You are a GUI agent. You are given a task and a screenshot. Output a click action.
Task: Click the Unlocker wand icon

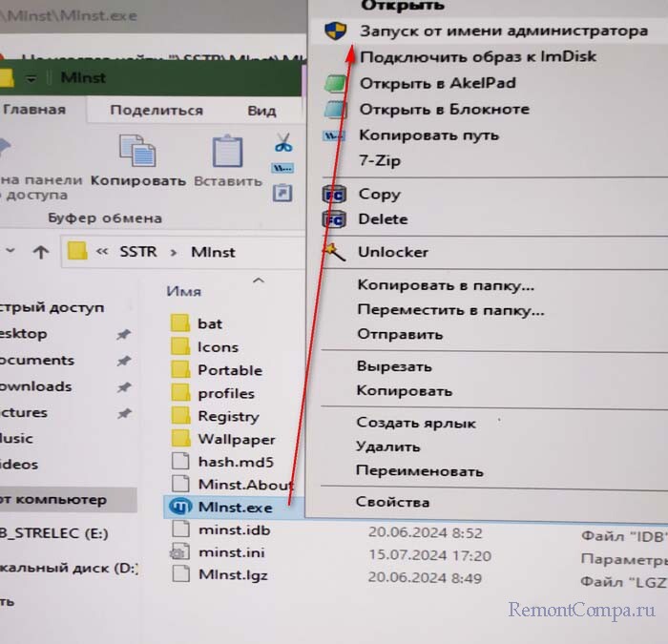[x=334, y=252]
